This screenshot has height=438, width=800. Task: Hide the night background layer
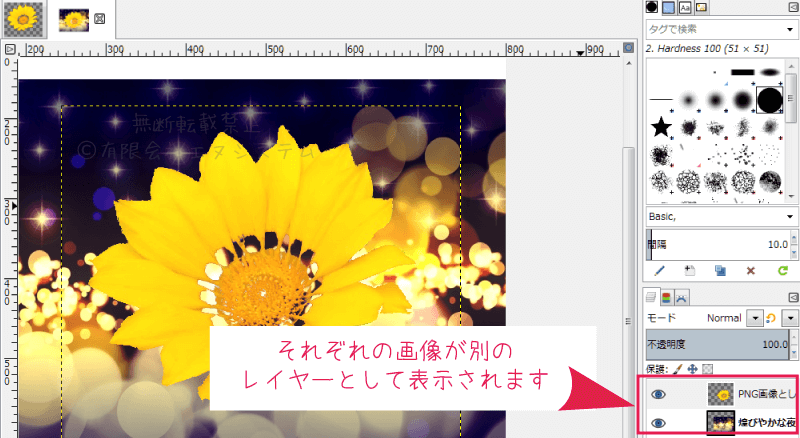pos(659,423)
